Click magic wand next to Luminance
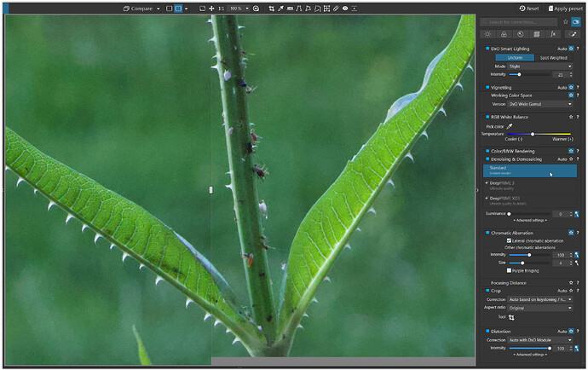Image resolution: width=588 pixels, height=370 pixels. point(577,214)
